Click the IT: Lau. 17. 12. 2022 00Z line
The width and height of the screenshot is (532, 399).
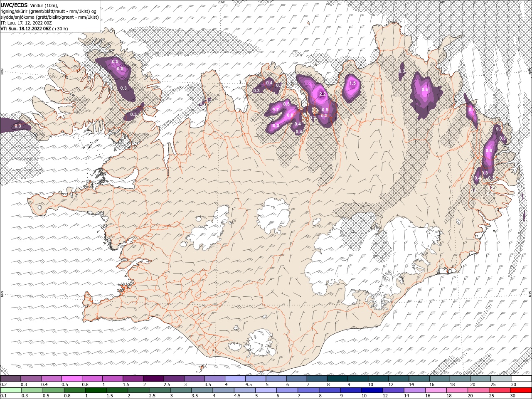(26, 23)
